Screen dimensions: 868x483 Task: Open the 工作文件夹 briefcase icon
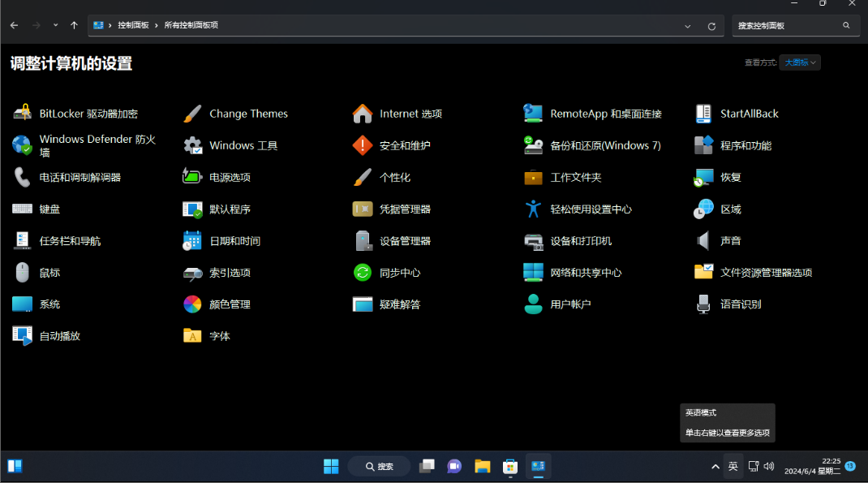click(533, 177)
